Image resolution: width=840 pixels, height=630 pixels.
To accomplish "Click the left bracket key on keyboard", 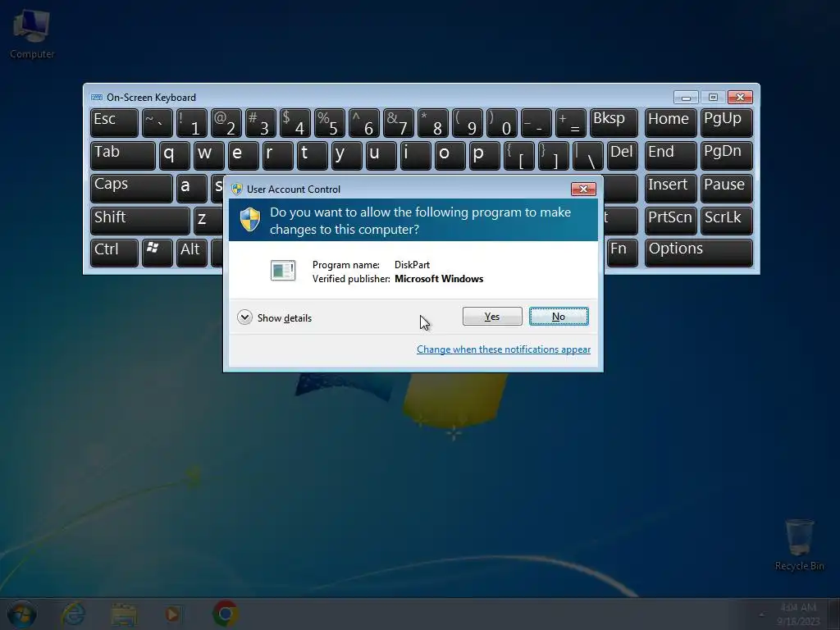I will tap(519, 155).
